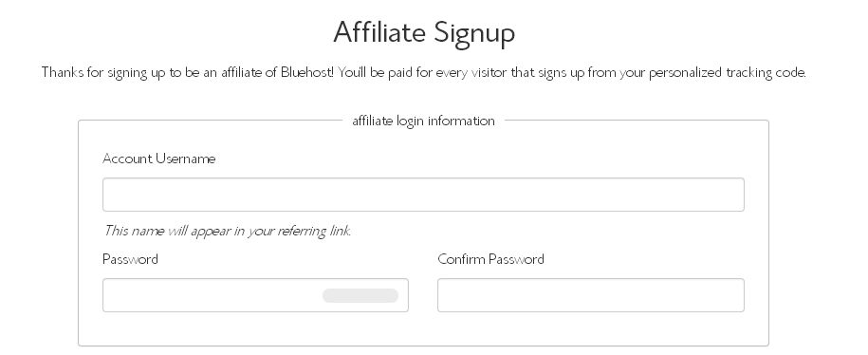Screen dimensions: 868x355
Task: Click the words 'personalized tracking code'
Action: coord(727,72)
